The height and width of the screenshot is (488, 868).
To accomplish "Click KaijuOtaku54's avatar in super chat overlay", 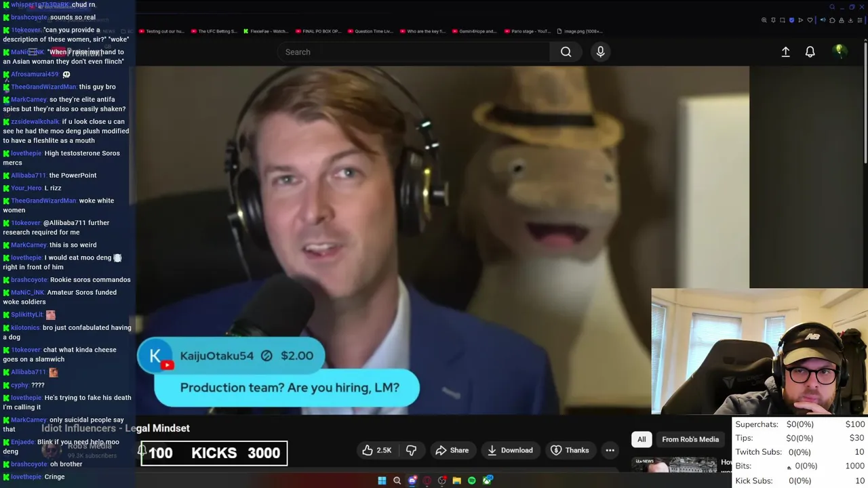I will click(155, 357).
